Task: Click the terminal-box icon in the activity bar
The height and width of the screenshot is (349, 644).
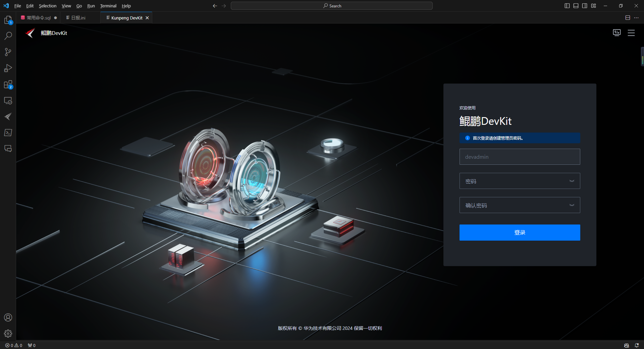Action: pos(8,133)
